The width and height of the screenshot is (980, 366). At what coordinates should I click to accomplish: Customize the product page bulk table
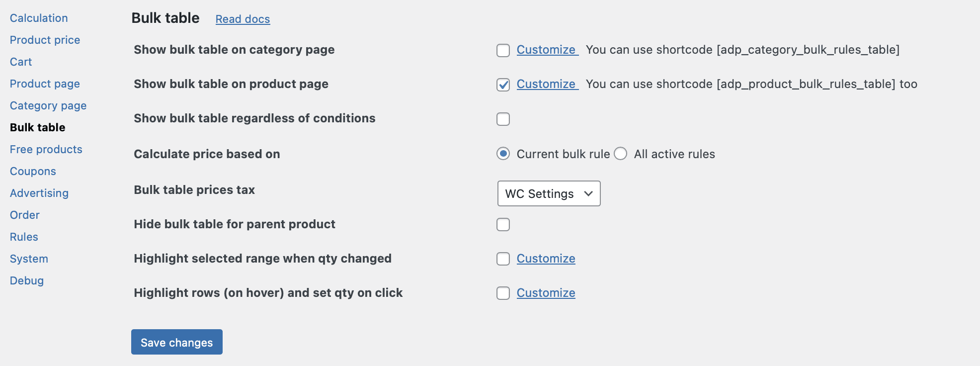point(546,84)
